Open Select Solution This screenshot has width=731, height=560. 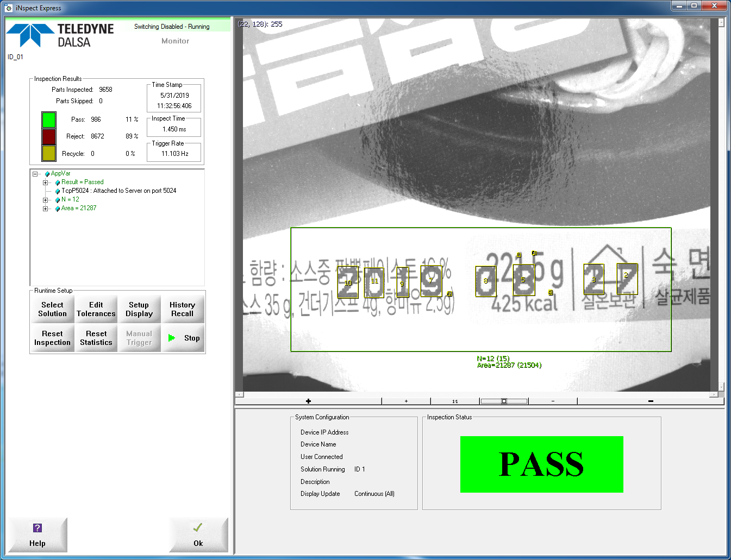52,309
